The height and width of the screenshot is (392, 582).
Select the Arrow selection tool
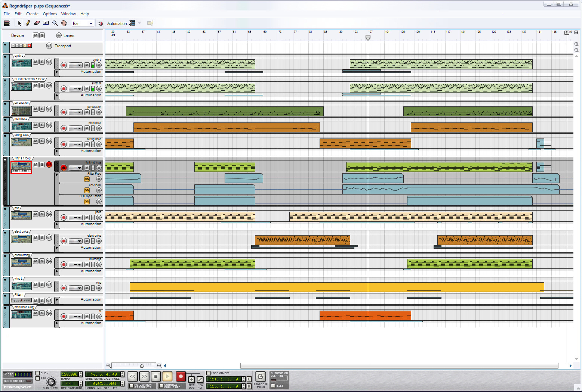(19, 23)
